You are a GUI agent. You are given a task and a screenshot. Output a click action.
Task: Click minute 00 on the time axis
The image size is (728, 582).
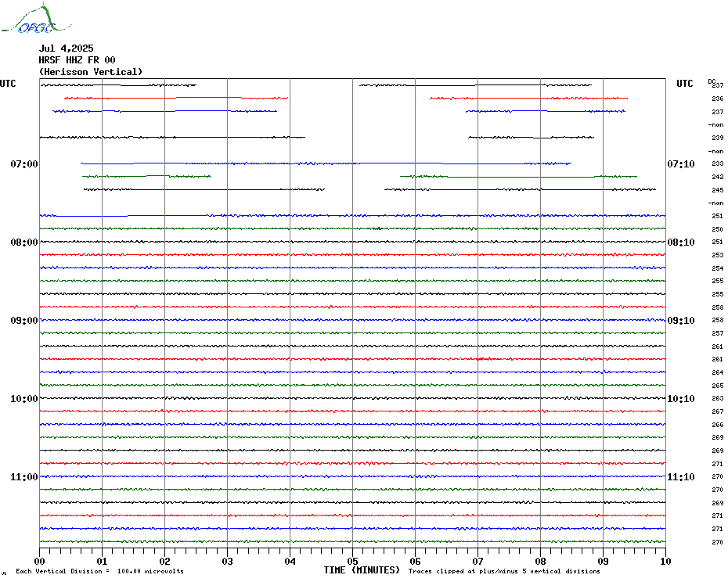(39, 561)
